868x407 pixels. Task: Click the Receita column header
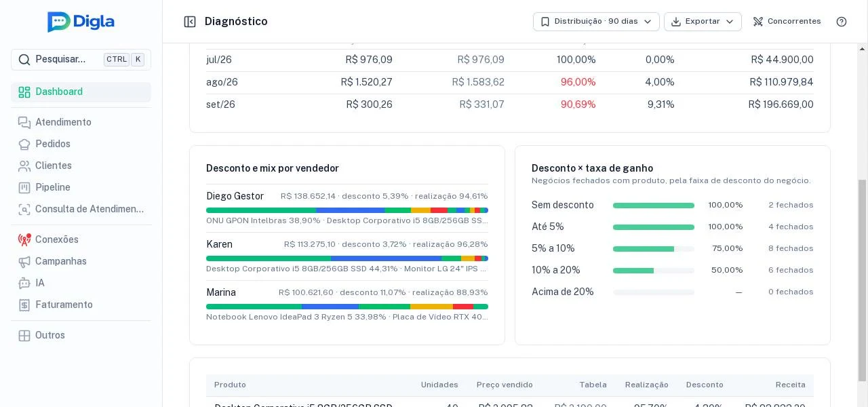pos(790,385)
